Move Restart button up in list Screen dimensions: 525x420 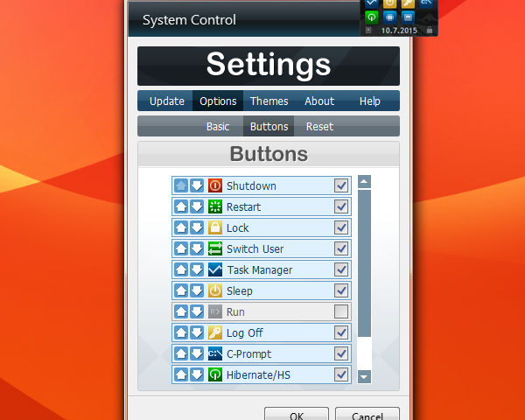pyautogui.click(x=181, y=206)
